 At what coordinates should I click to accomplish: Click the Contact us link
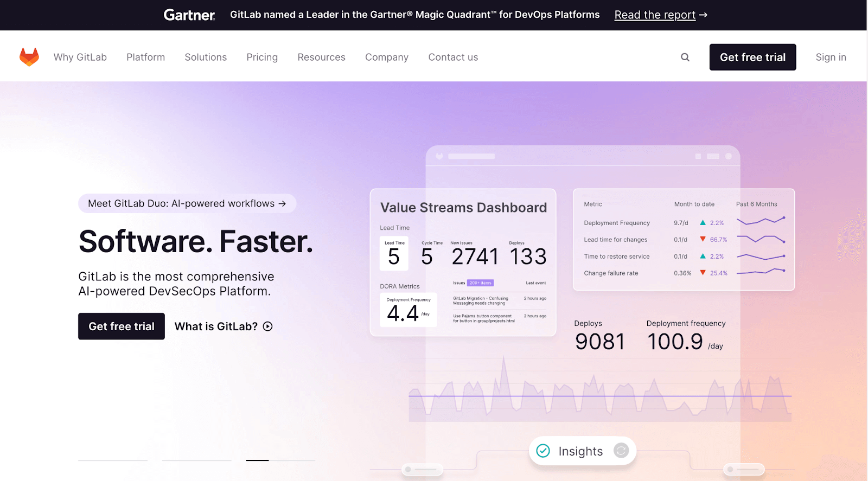click(453, 57)
